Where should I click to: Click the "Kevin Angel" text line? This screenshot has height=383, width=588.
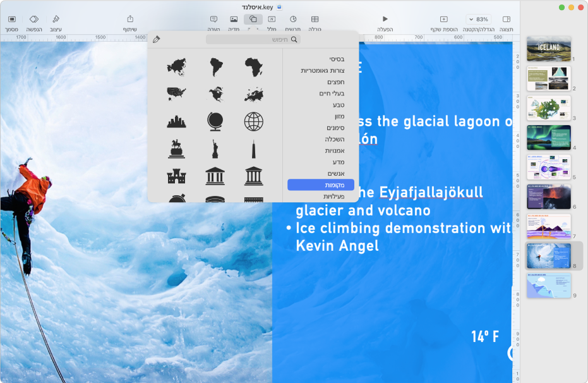point(337,246)
